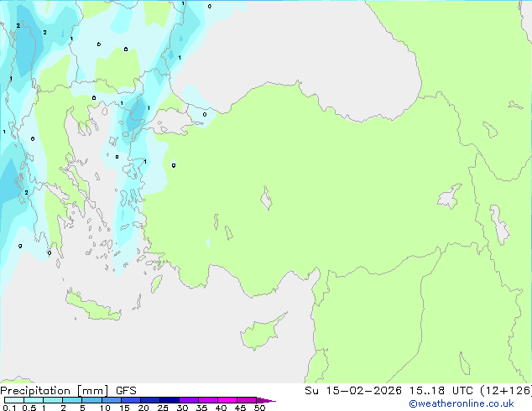Viewport: 532px width, 411px height.
Task: Select the 5–10 mm legend color swatch
Action: (91, 400)
